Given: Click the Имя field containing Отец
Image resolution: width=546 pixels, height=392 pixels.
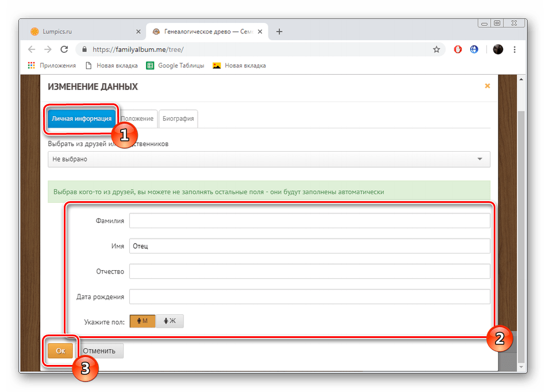Looking at the screenshot, I should point(310,246).
